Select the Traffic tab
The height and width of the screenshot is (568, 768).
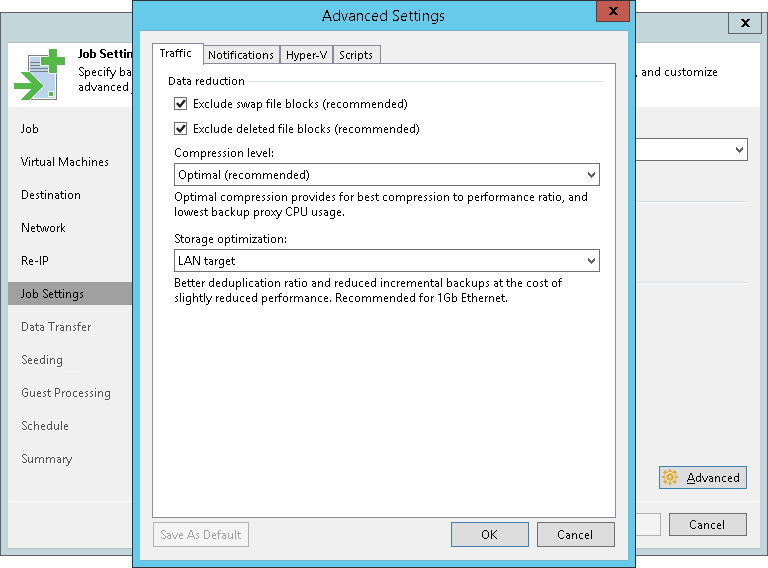pyautogui.click(x=176, y=54)
